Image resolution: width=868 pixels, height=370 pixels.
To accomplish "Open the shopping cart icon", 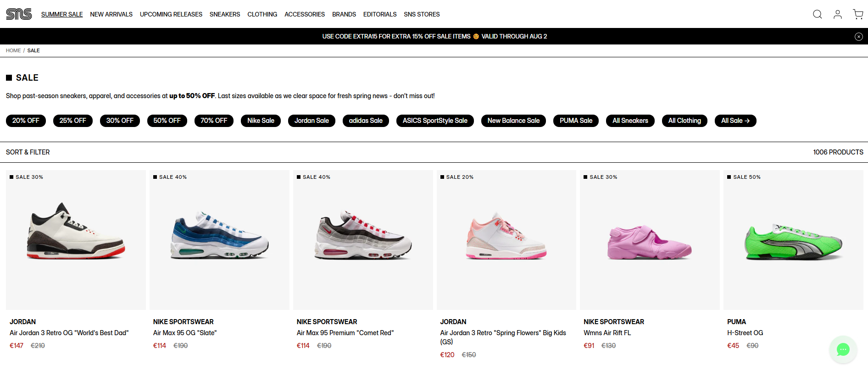I will pos(858,14).
